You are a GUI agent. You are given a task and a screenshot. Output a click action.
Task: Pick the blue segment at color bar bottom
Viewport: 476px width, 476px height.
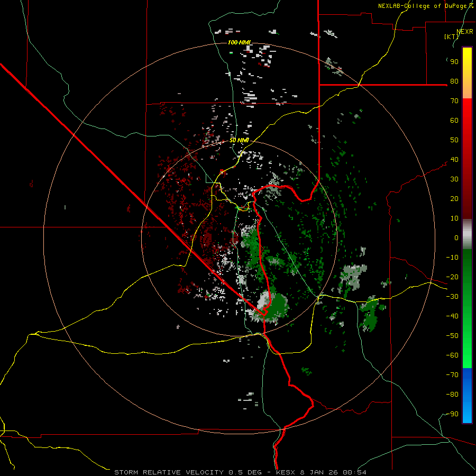click(x=467, y=396)
